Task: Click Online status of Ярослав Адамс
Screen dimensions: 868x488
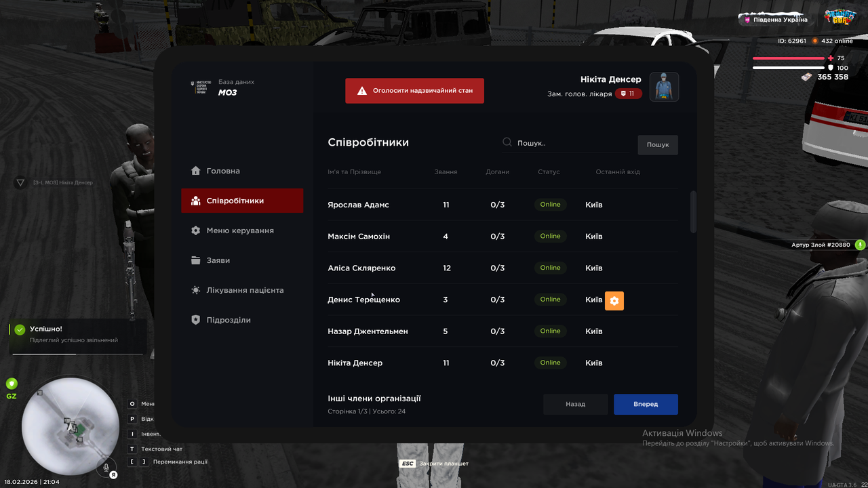Action: (550, 205)
